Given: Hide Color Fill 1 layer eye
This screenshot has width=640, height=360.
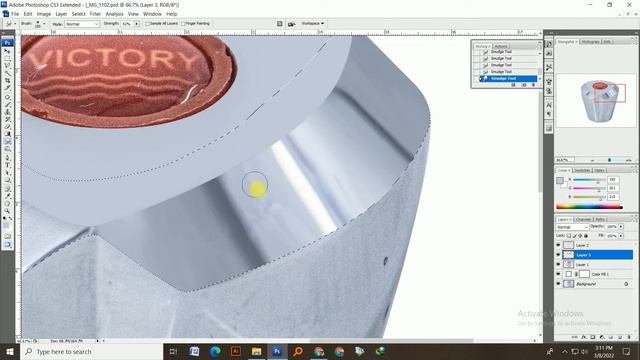Looking at the screenshot, I should pos(558,274).
